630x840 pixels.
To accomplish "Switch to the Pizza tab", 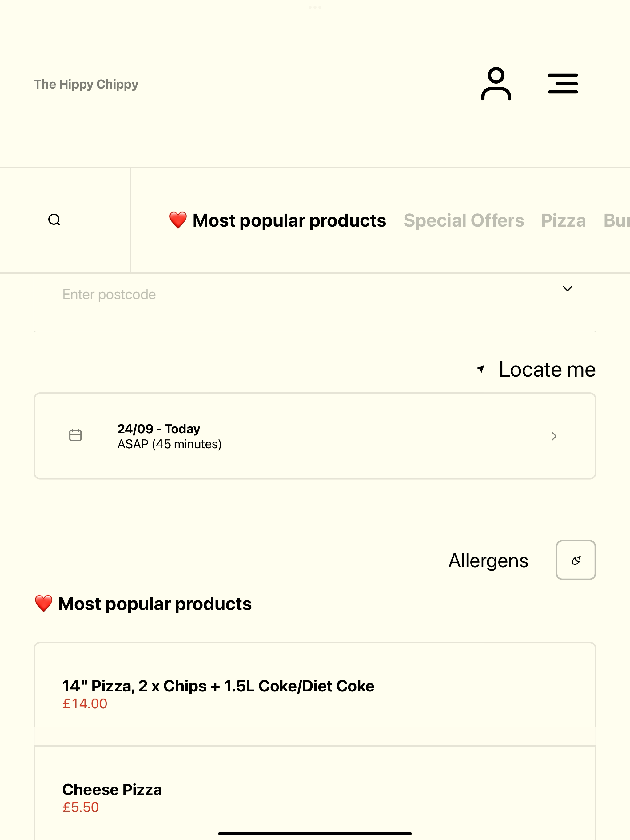I will pos(563,221).
